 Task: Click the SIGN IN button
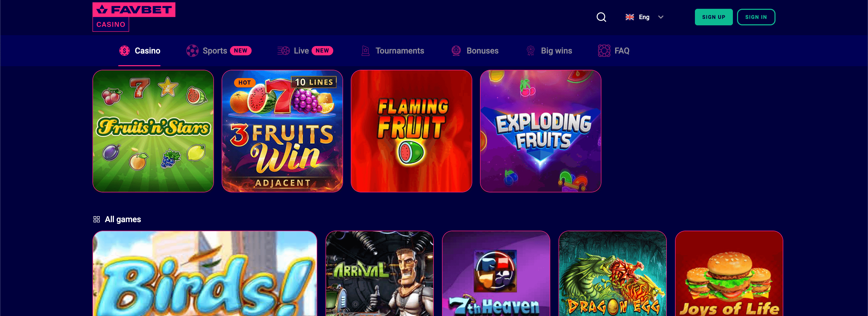[x=756, y=17]
